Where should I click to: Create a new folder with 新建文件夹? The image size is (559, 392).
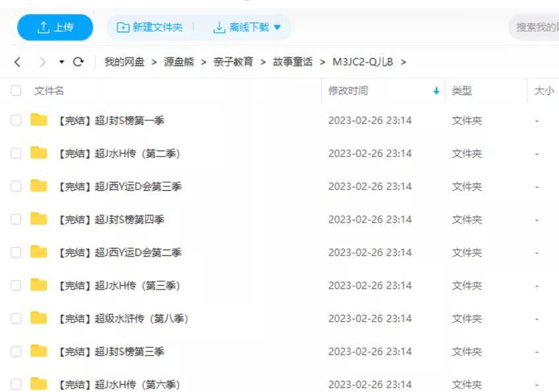point(150,27)
